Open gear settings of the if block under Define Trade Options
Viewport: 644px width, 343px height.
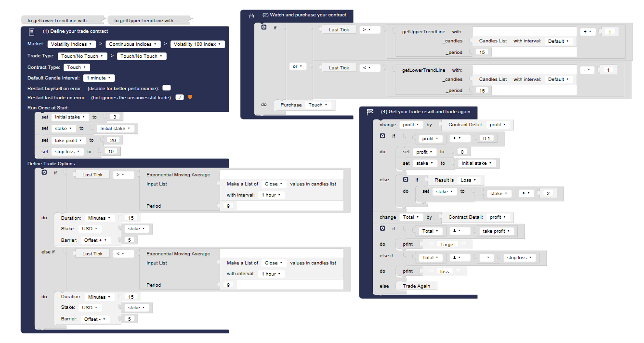coord(44,172)
